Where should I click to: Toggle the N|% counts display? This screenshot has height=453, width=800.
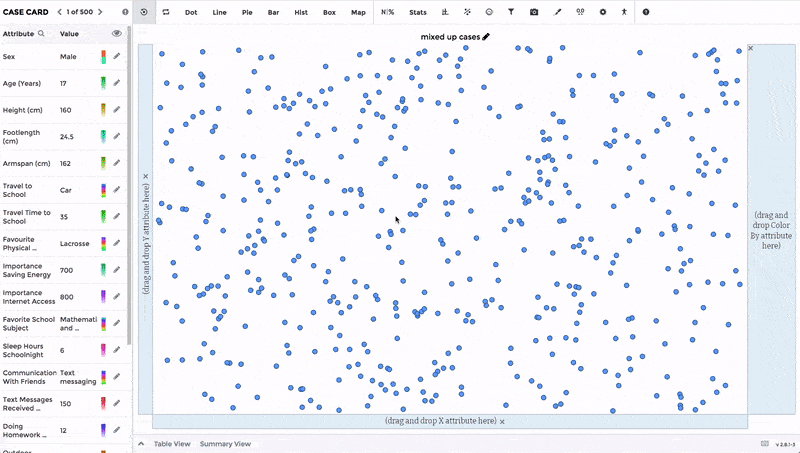388,12
